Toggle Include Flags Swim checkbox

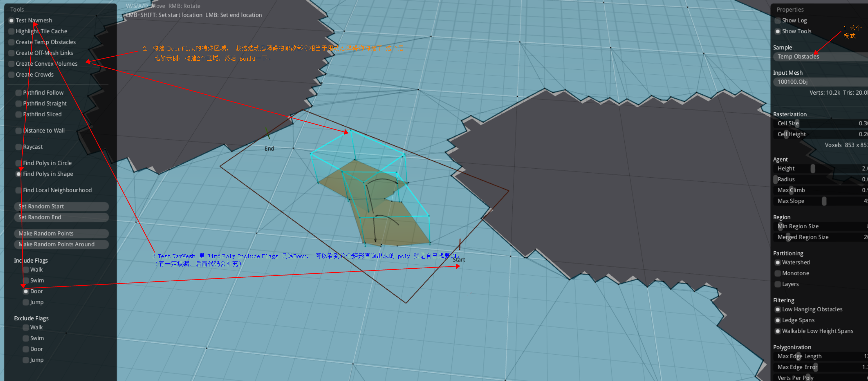26,281
